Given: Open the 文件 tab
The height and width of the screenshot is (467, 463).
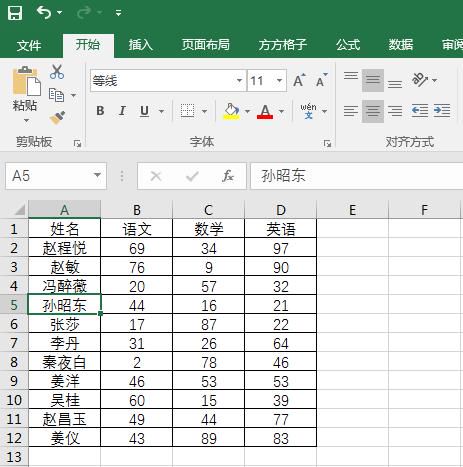Looking at the screenshot, I should tap(29, 45).
